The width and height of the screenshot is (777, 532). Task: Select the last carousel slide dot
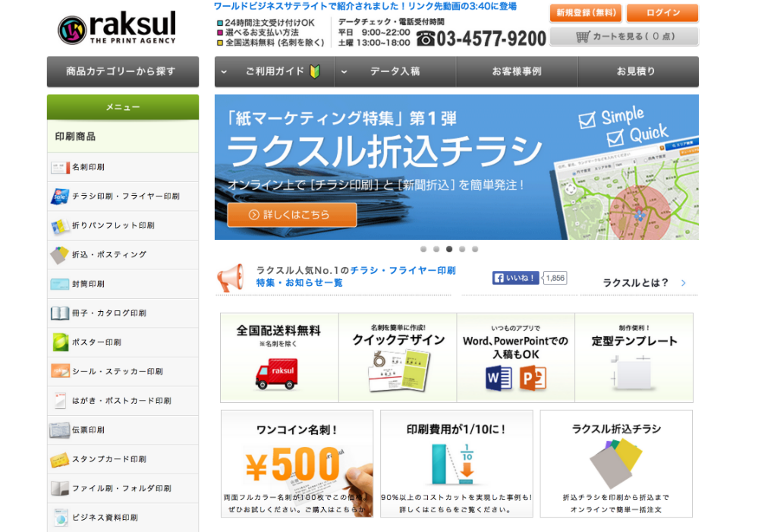coord(475,249)
